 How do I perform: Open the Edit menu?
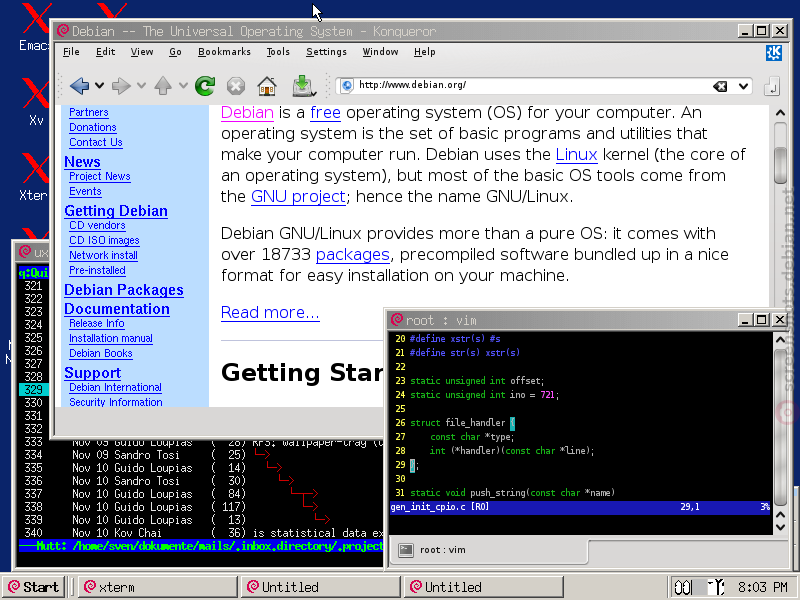point(105,52)
